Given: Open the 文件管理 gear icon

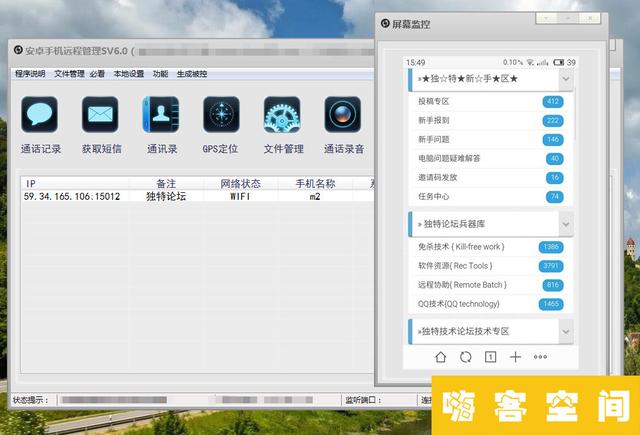Looking at the screenshot, I should (x=282, y=114).
